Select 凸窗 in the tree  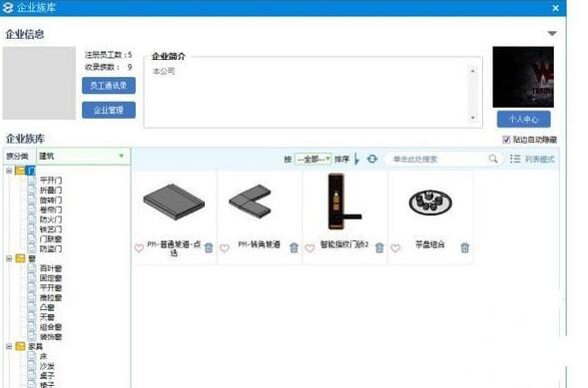47,307
